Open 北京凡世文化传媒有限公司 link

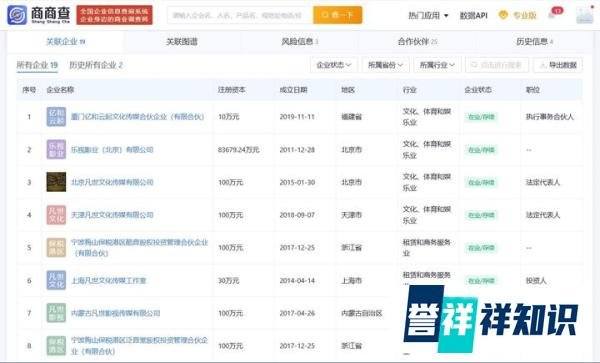[x=112, y=182]
